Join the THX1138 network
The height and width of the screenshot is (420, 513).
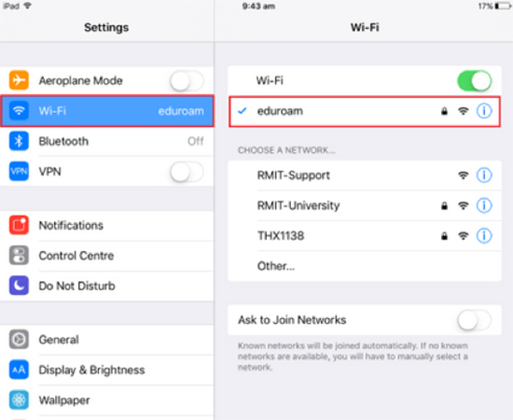[365, 236]
